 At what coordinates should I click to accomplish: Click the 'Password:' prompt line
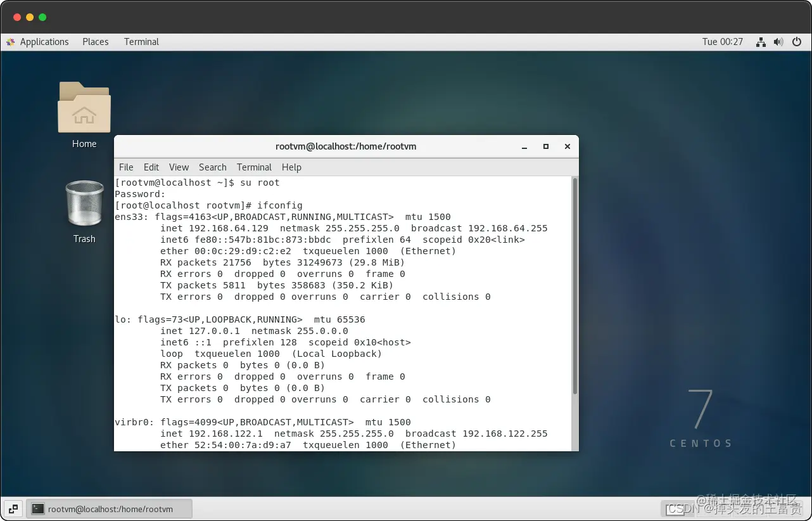[x=140, y=194]
